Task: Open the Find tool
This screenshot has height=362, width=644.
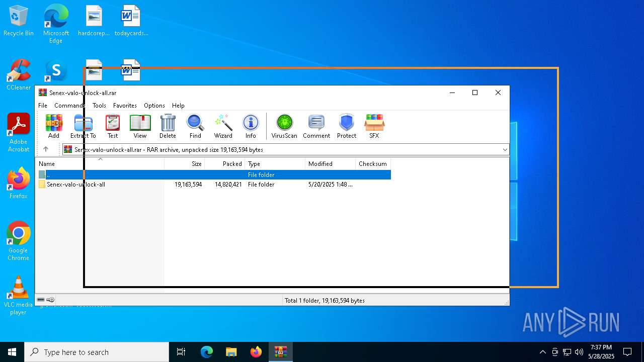Action: (195, 126)
